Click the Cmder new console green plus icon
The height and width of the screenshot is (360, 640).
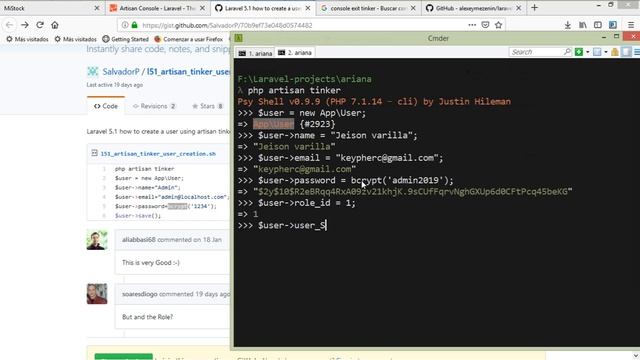pos(579,52)
